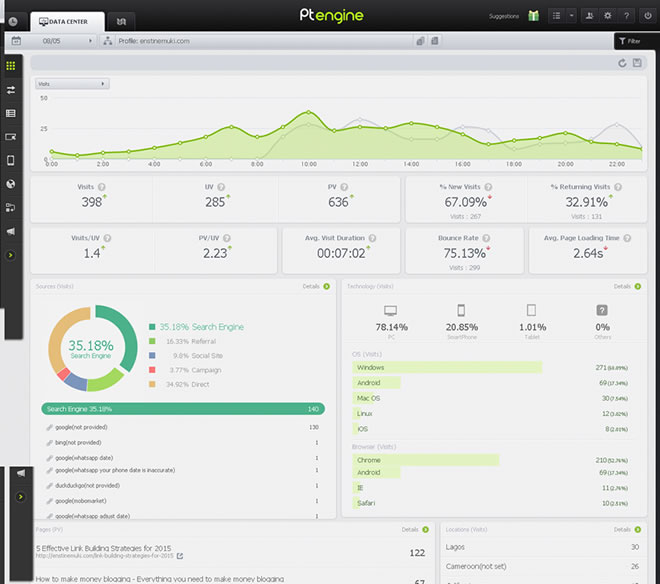Select the swap arrows icon in sidebar

pos(11,90)
